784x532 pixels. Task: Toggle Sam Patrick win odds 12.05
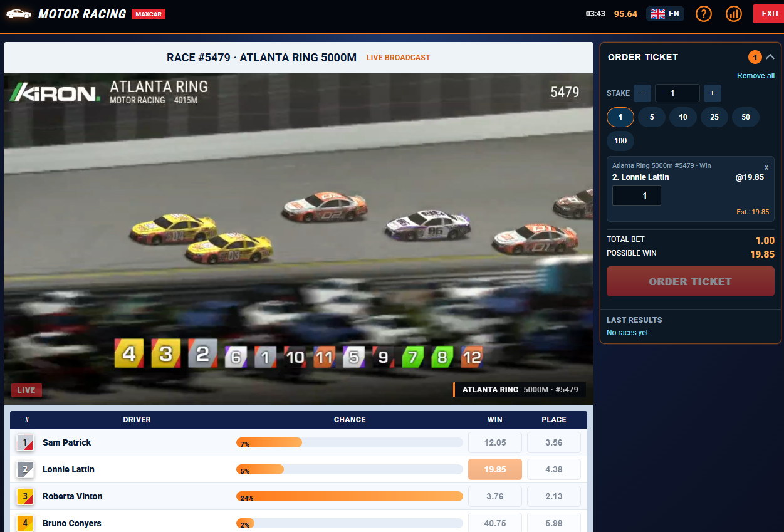point(495,442)
